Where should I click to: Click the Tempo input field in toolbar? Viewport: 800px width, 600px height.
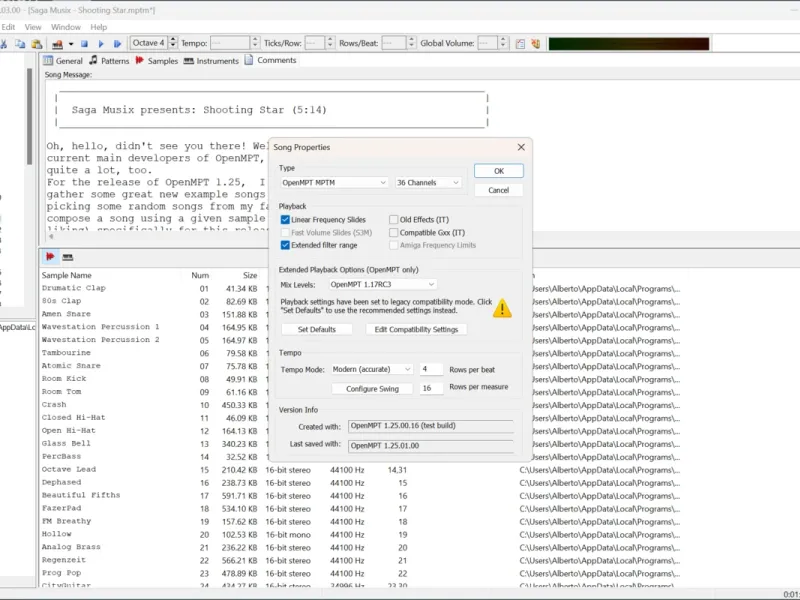pos(230,43)
